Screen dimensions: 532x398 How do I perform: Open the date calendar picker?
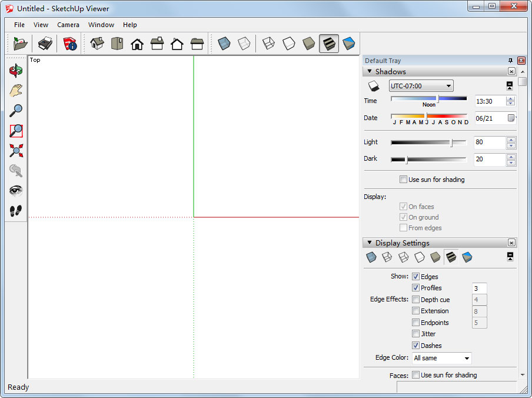(511, 118)
